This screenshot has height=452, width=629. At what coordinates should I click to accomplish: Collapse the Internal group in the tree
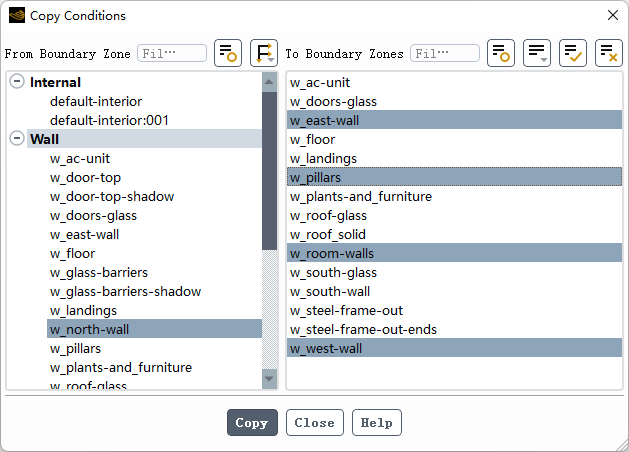[17, 82]
